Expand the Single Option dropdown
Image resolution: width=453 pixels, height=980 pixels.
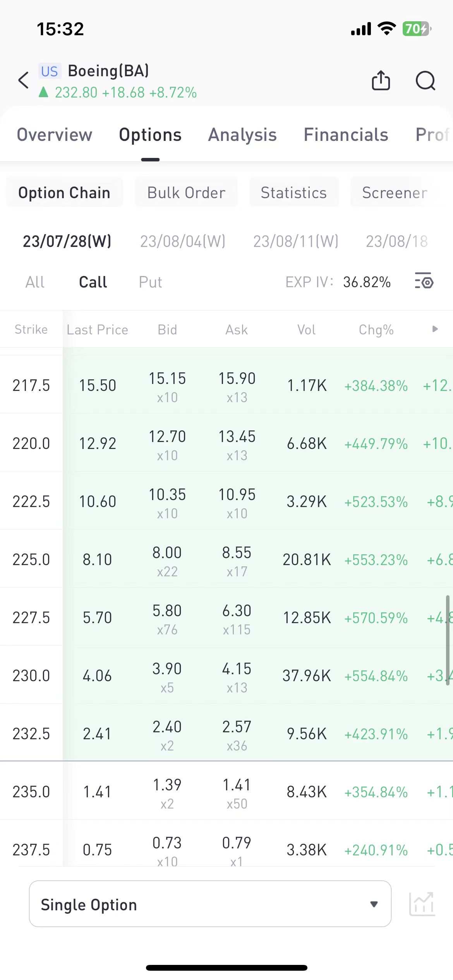pyautogui.click(x=210, y=904)
